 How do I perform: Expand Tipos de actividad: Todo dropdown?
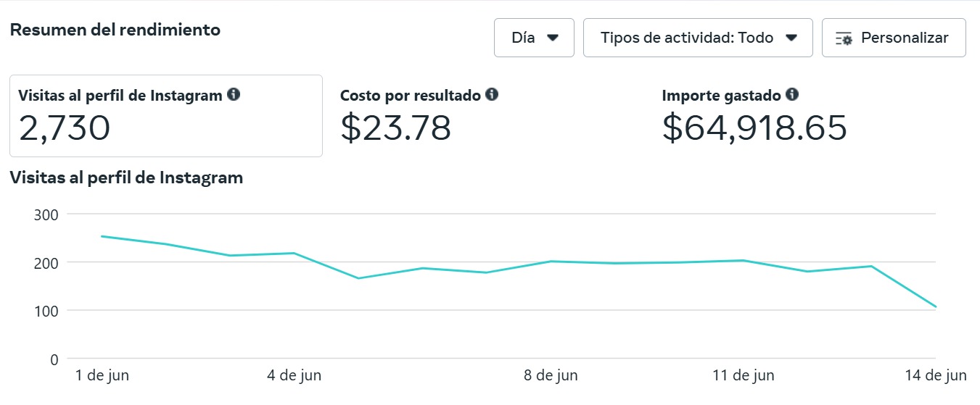pyautogui.click(x=698, y=38)
